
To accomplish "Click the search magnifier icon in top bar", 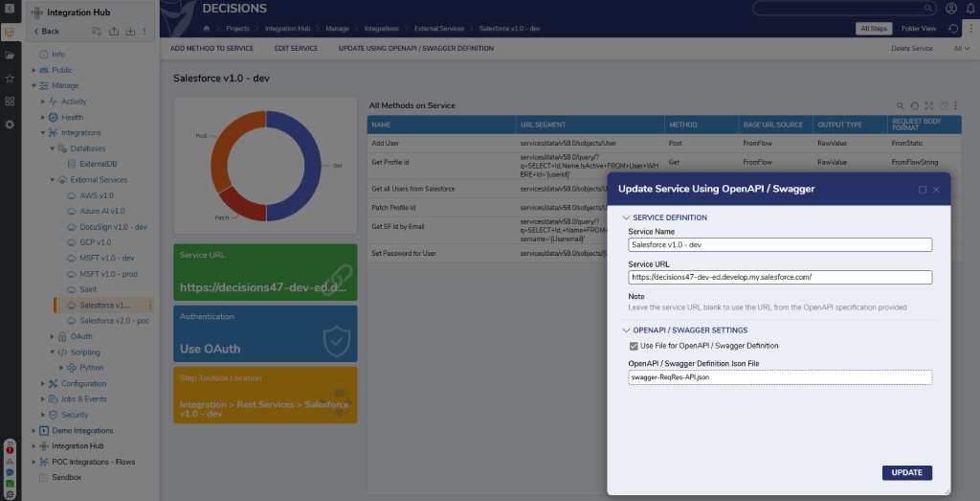I will tap(928, 8).
